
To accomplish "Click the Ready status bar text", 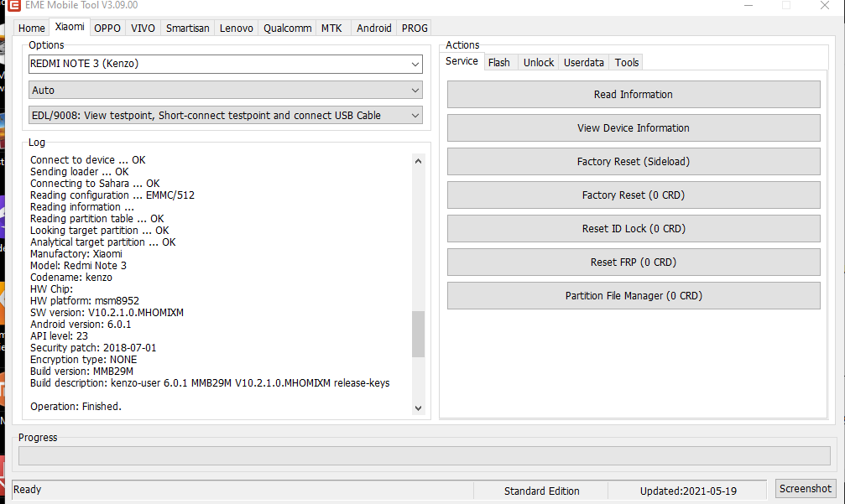I will [x=28, y=490].
